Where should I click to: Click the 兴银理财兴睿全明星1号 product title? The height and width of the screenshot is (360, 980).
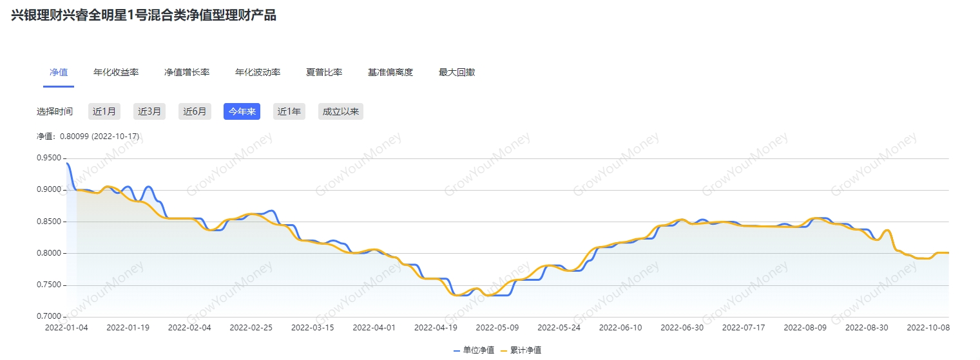(x=144, y=15)
